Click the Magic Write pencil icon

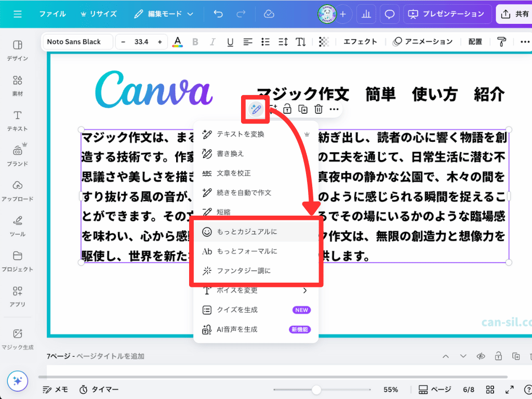[256, 109]
